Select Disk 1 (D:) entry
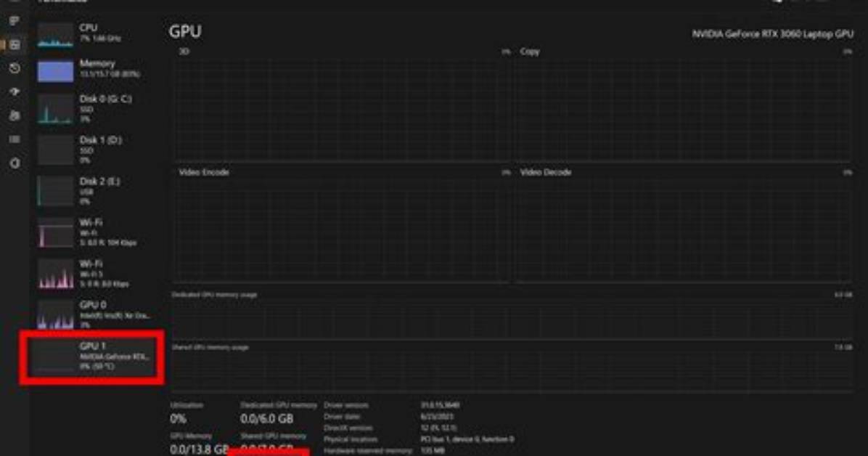Image resolution: width=868 pixels, height=456 pixels. click(x=94, y=150)
